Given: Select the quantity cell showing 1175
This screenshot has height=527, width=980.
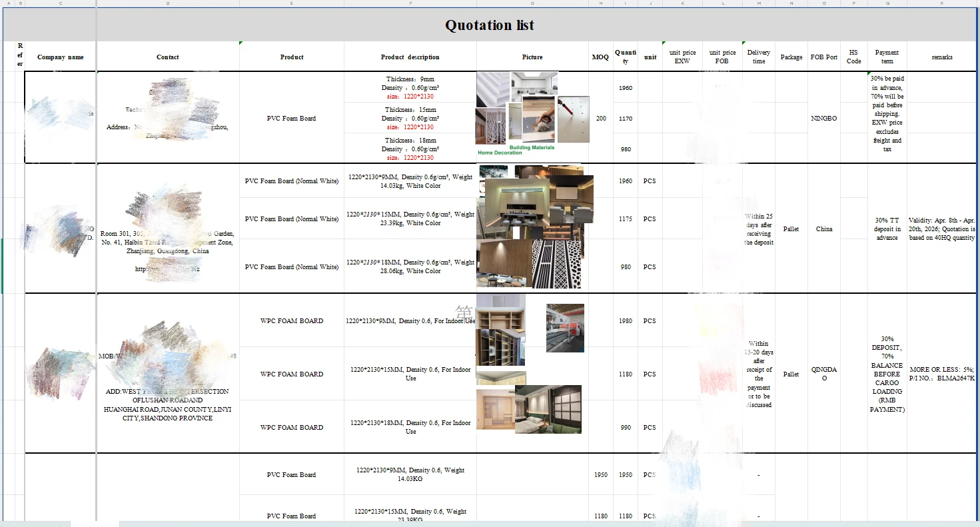Looking at the screenshot, I should 625,219.
